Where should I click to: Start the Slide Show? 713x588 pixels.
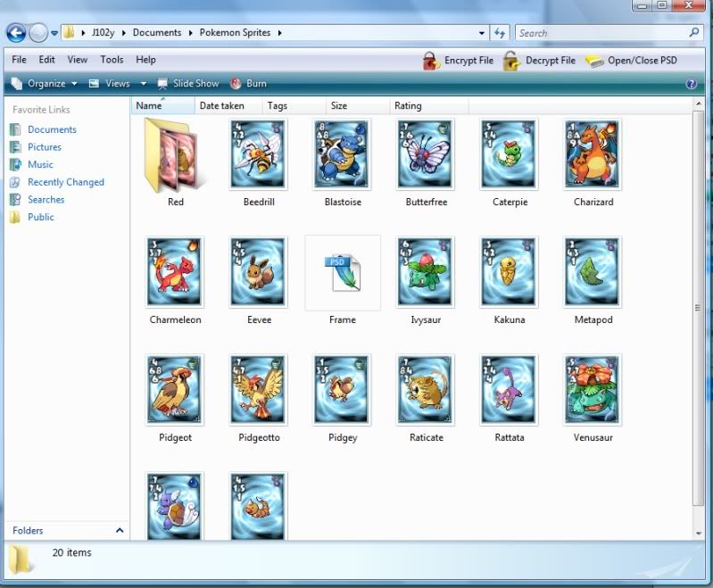point(188,83)
